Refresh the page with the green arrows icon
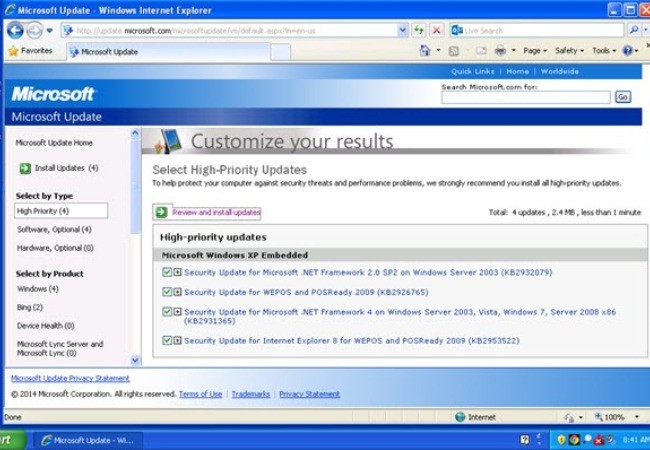The image size is (650, 450). click(x=419, y=30)
